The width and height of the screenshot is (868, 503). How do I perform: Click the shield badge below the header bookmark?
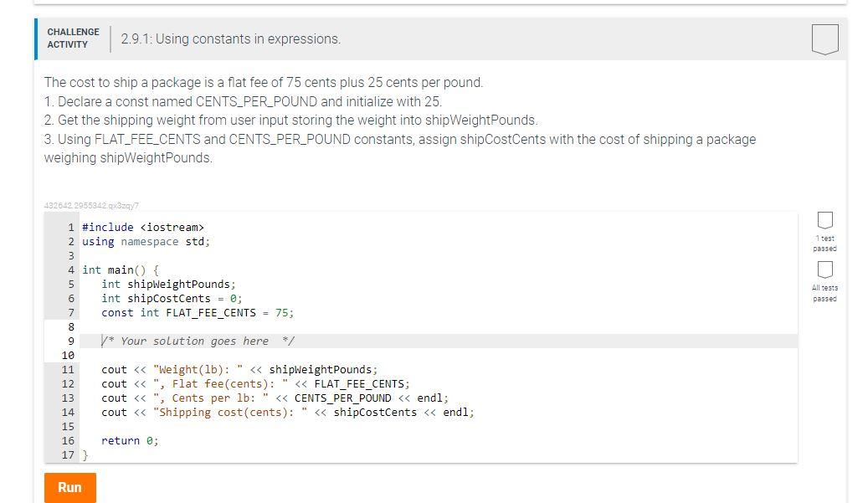click(824, 223)
